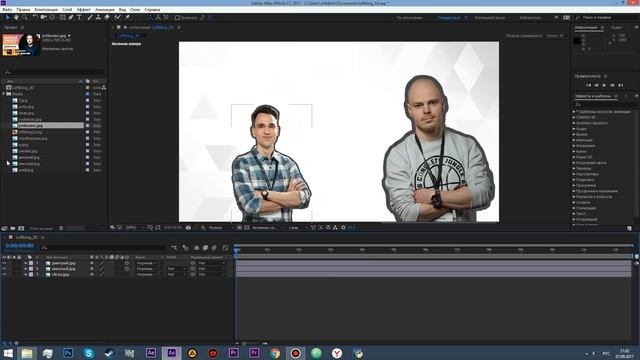Open the Слой menu

point(67,9)
